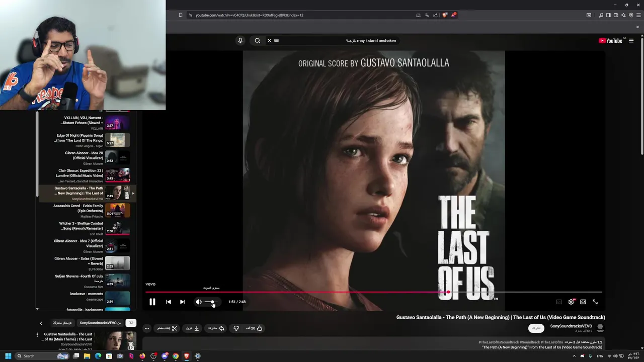Open Brave browser from the taskbar
The image size is (644, 362).
pos(187,356)
